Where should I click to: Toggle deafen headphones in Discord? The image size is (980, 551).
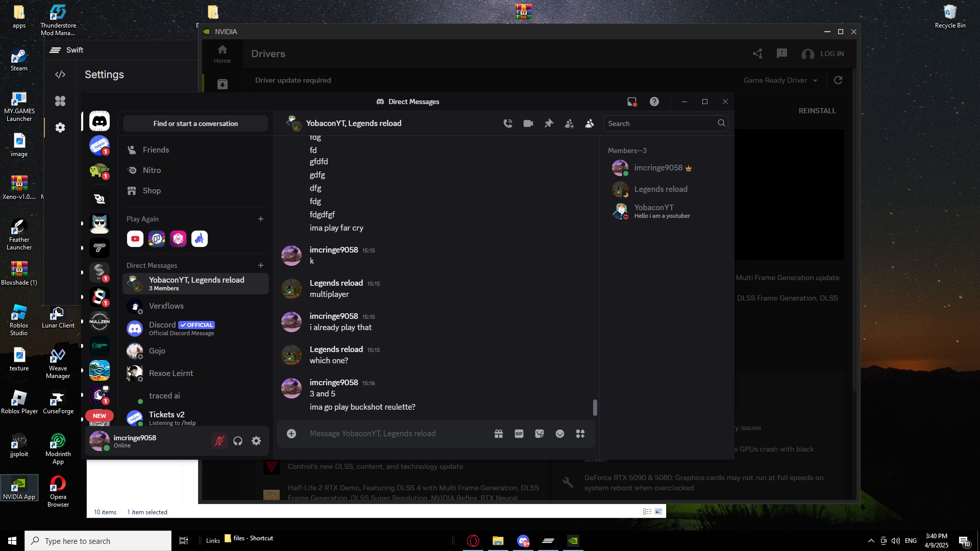point(238,441)
